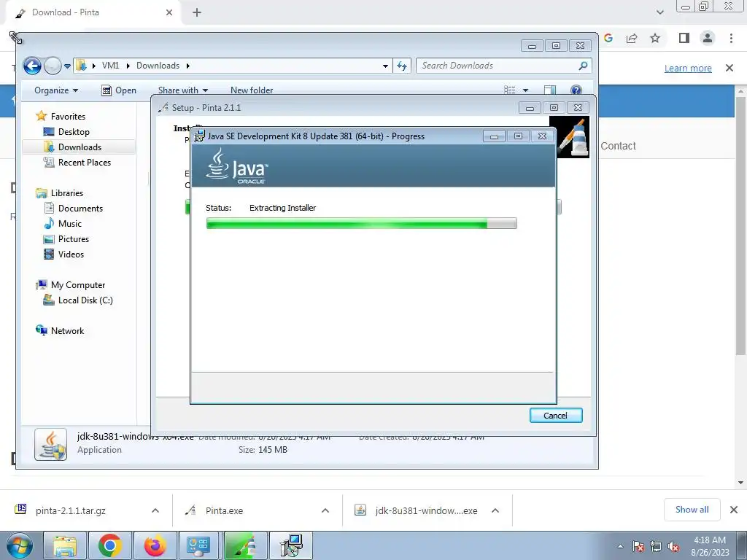The image size is (747, 560).
Task: Expand the view options dropdown arrow
Action: point(525,90)
